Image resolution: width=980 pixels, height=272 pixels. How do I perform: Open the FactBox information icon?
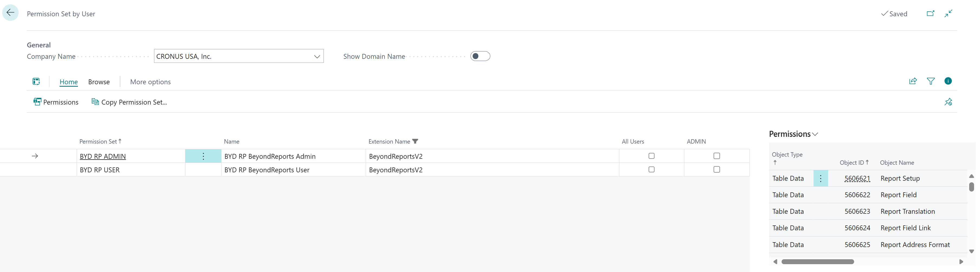click(948, 81)
